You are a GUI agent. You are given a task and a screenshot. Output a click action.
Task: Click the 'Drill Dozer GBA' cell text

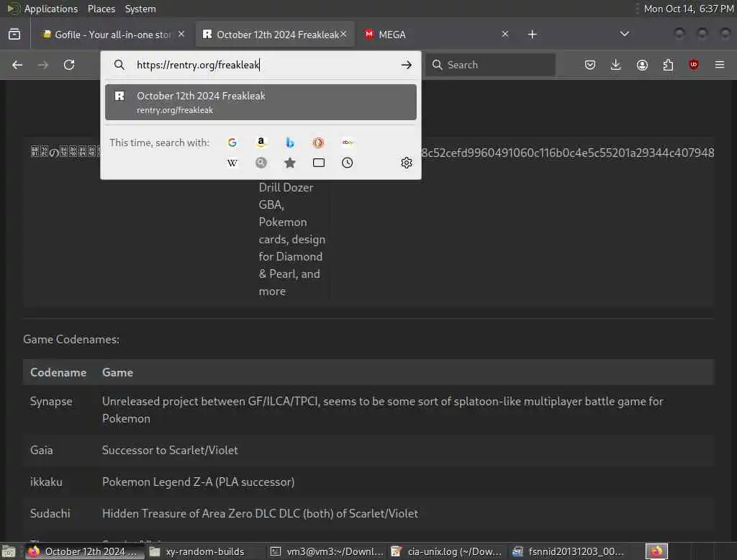pyautogui.click(x=286, y=196)
